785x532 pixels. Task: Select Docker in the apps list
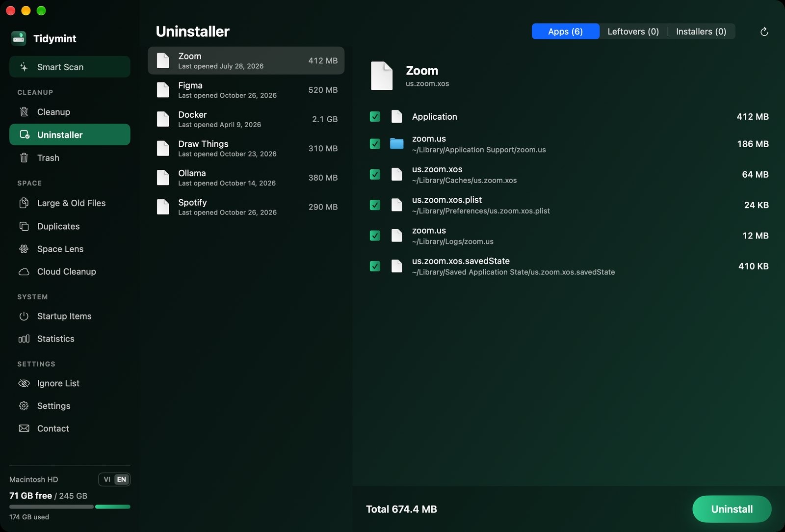tap(246, 119)
